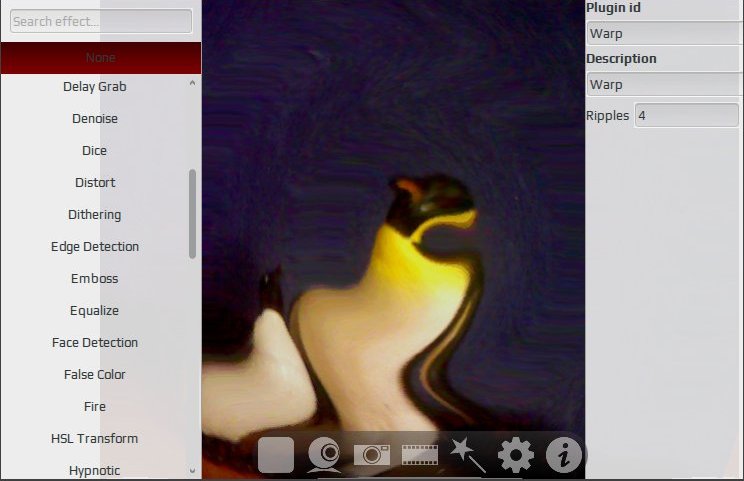Start video recording with the filmstrip icon

pyautogui.click(x=420, y=455)
